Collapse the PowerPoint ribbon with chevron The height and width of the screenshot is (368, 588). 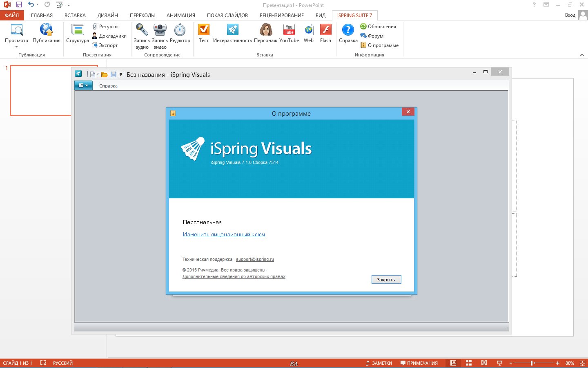click(x=582, y=55)
